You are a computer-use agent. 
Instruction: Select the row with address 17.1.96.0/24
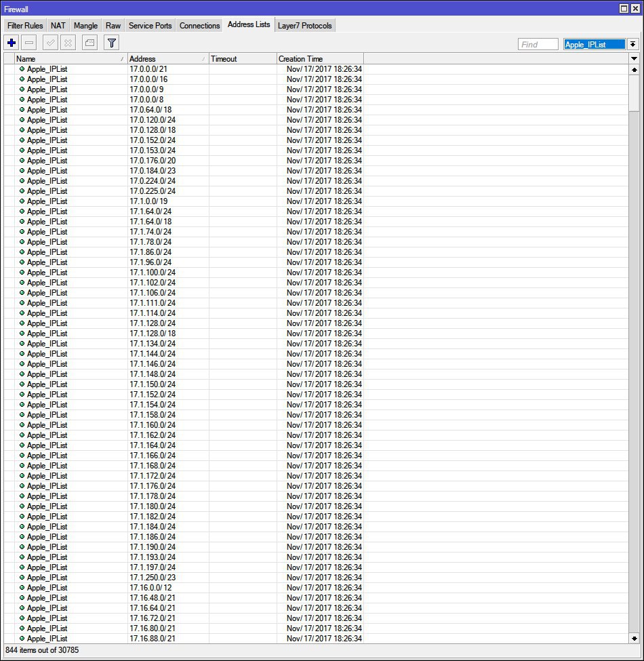[316, 262]
